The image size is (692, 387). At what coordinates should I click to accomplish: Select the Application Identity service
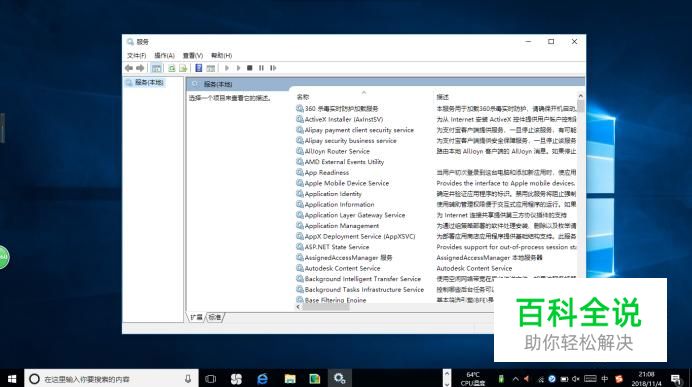pos(329,194)
